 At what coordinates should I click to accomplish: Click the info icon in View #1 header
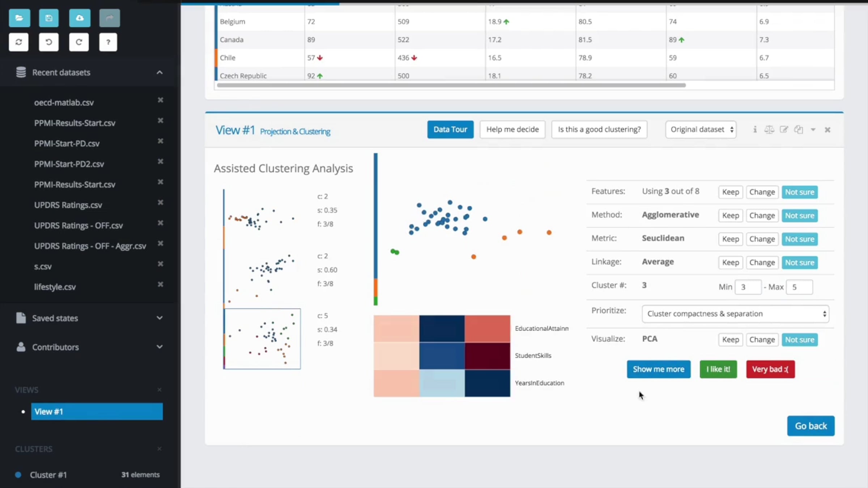coord(755,129)
